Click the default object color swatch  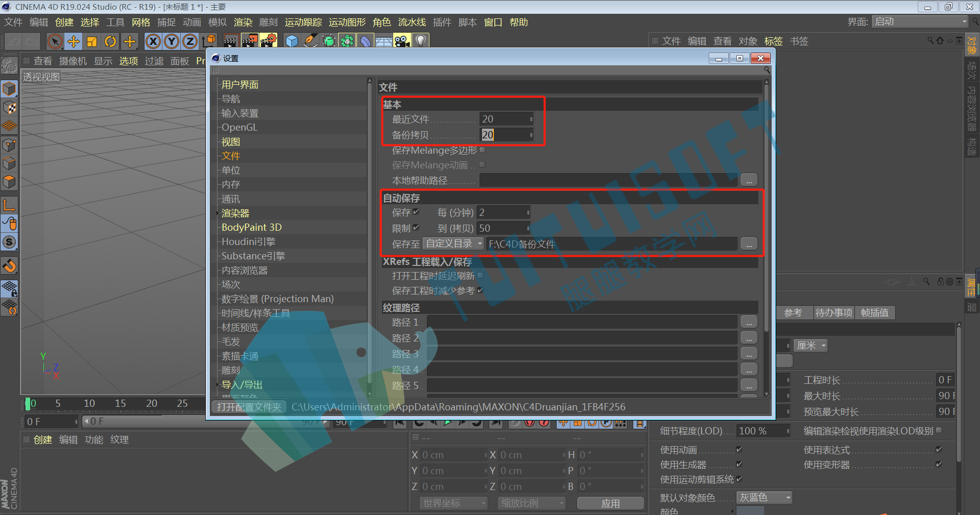pyautogui.click(x=750, y=510)
